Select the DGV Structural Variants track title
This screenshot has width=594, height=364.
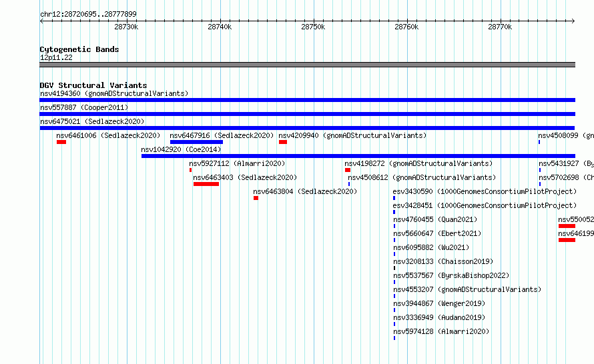(x=93, y=85)
